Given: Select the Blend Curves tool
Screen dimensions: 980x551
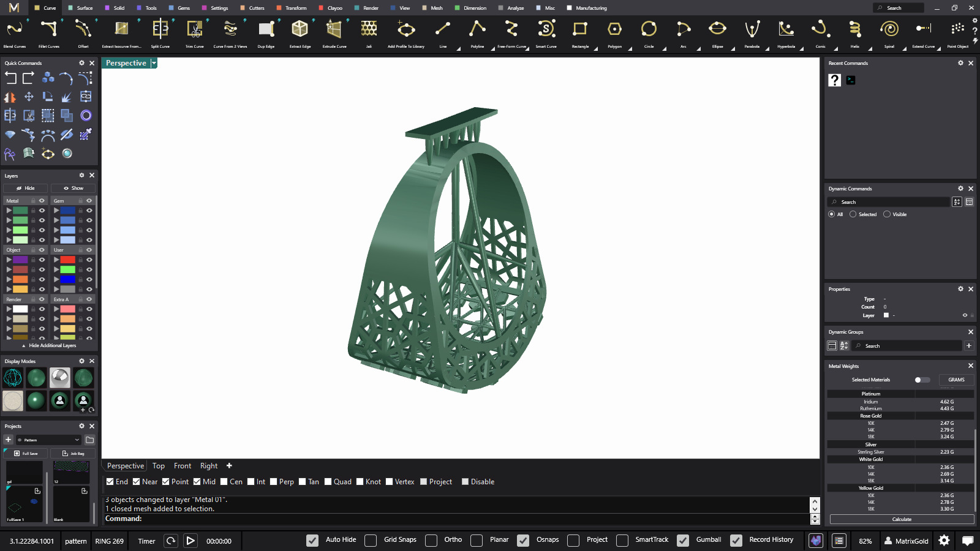Looking at the screenshot, I should (15, 33).
